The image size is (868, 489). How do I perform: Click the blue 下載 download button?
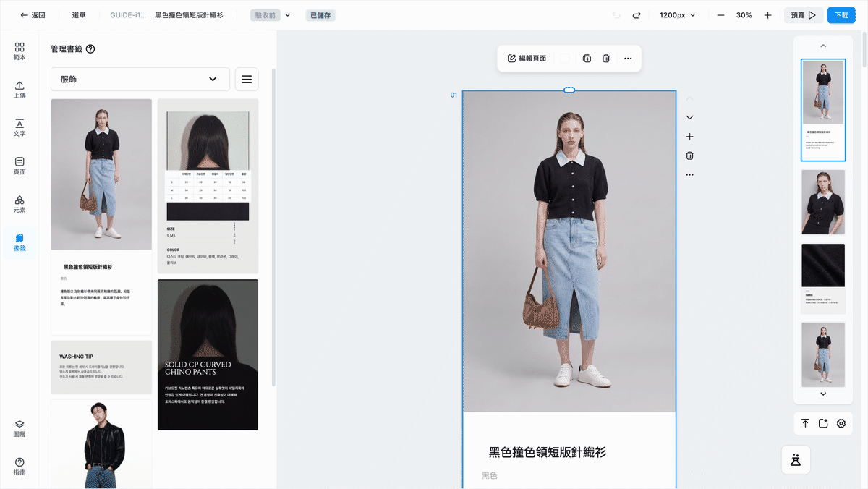[x=841, y=15]
